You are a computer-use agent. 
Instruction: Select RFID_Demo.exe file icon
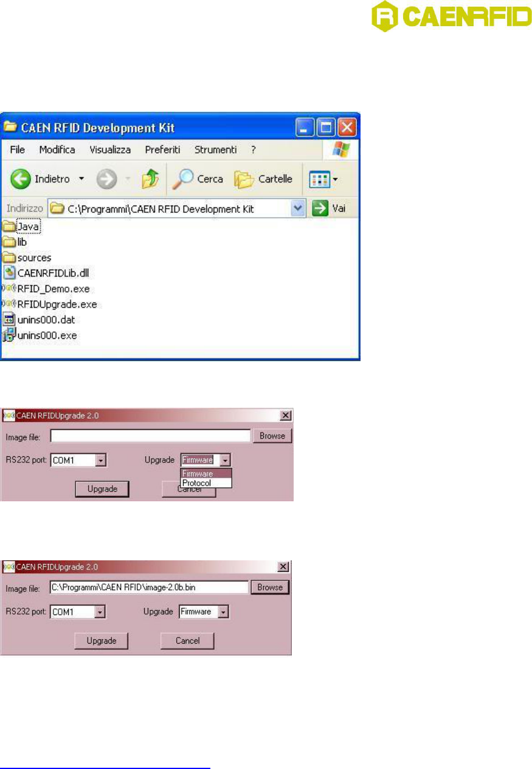pyautogui.click(x=9, y=288)
